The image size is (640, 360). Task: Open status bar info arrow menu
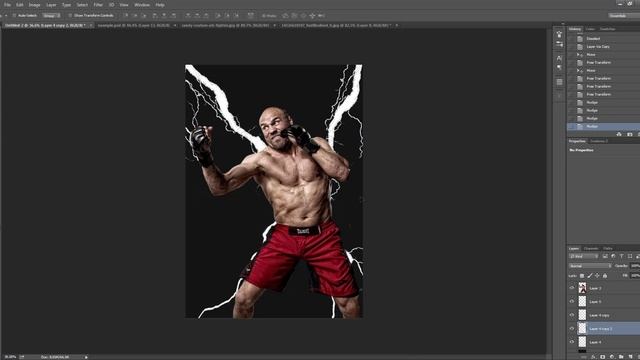coord(86,357)
